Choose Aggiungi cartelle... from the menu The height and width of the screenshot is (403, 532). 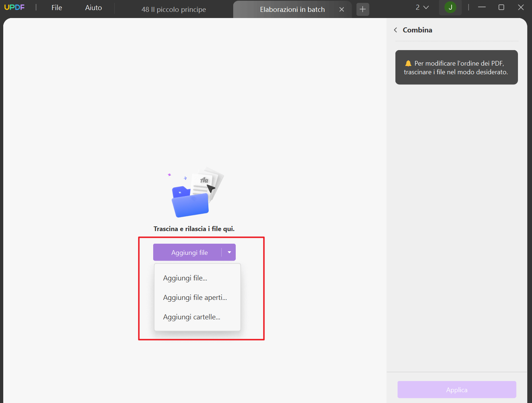tap(197, 317)
